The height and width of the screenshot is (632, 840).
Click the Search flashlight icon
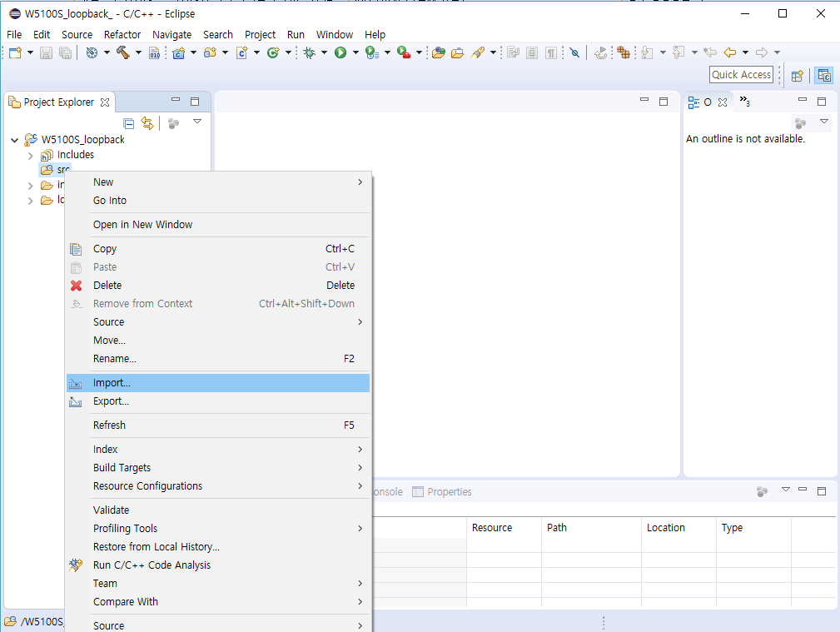tap(477, 52)
